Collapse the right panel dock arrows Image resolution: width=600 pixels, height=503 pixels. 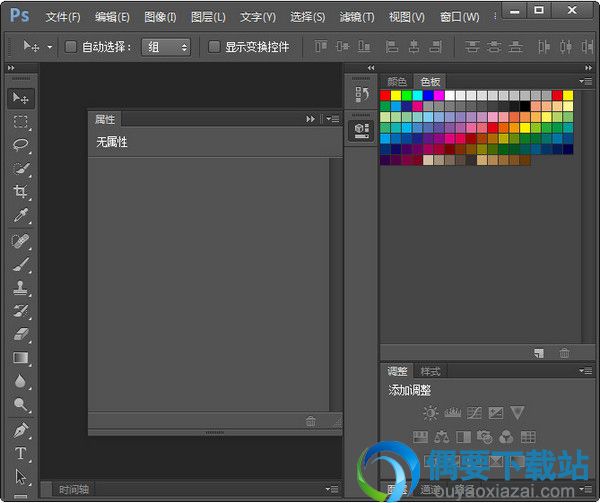(x=589, y=68)
